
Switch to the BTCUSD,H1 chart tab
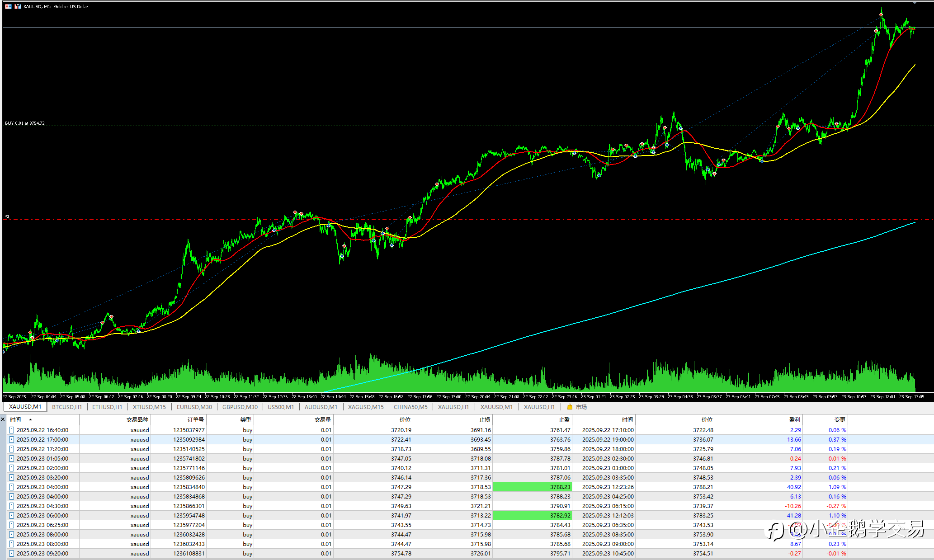(x=67, y=407)
